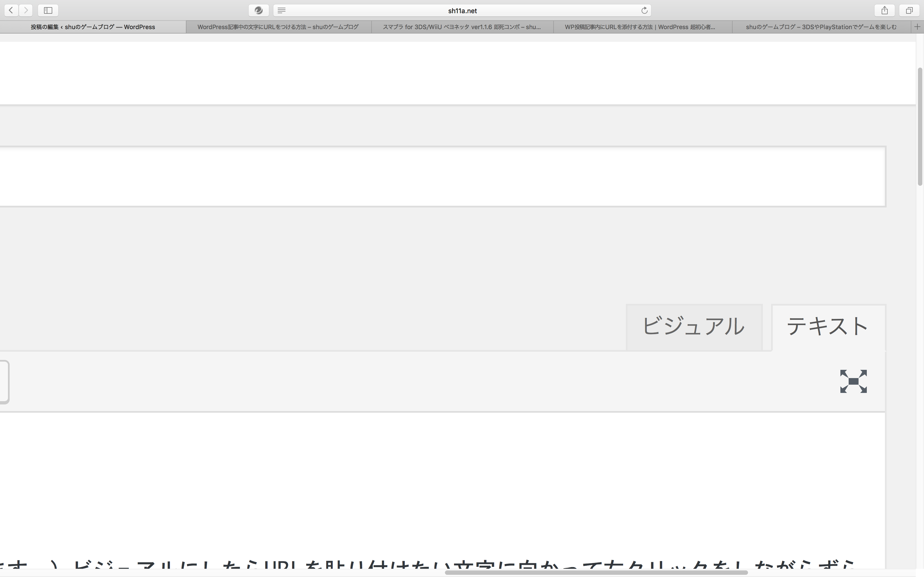Viewport: 924px width, 577px height.
Task: Show the Safari sidebar
Action: [48, 10]
